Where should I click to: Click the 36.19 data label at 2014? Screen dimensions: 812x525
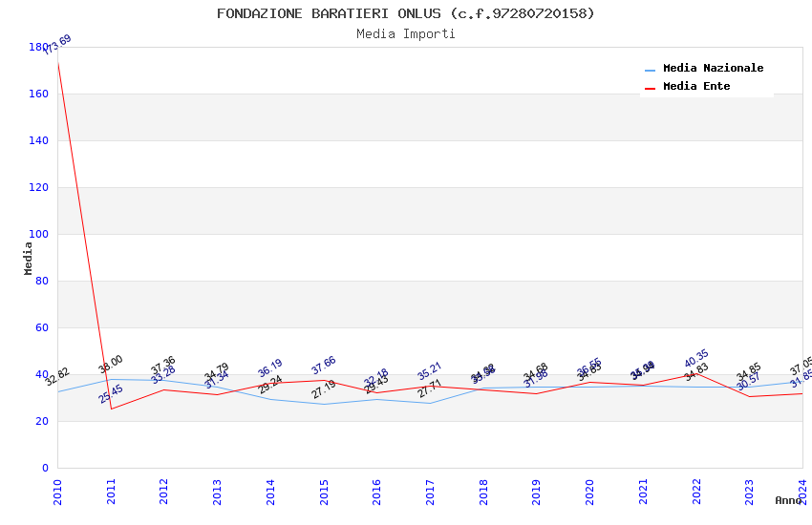pyautogui.click(x=269, y=367)
